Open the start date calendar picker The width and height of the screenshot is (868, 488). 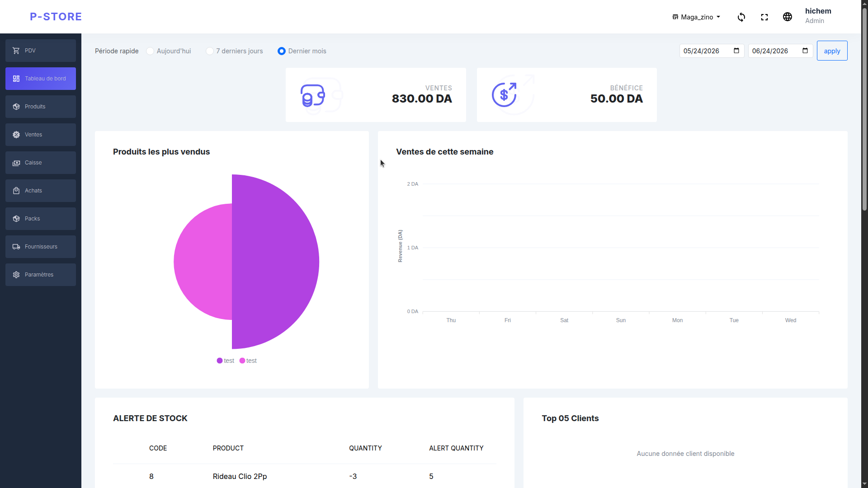pyautogui.click(x=736, y=51)
